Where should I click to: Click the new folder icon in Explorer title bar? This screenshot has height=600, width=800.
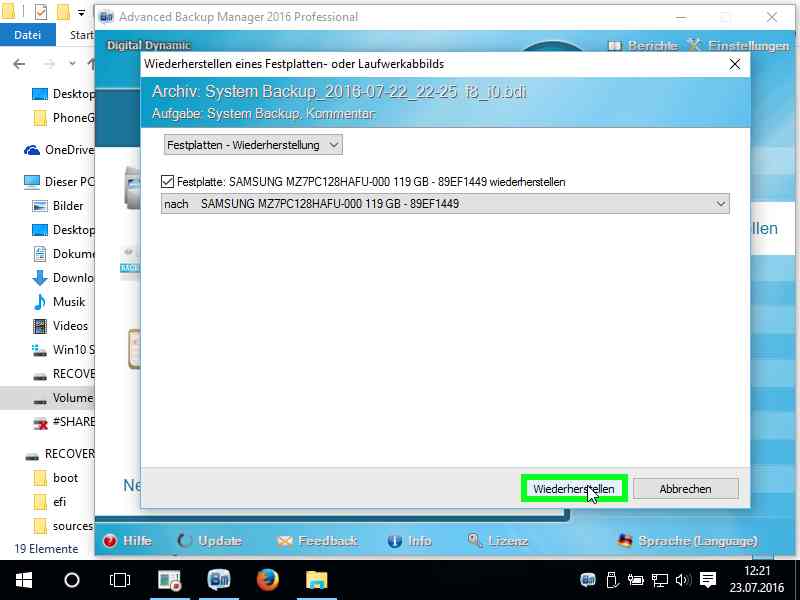pyautogui.click(x=63, y=12)
